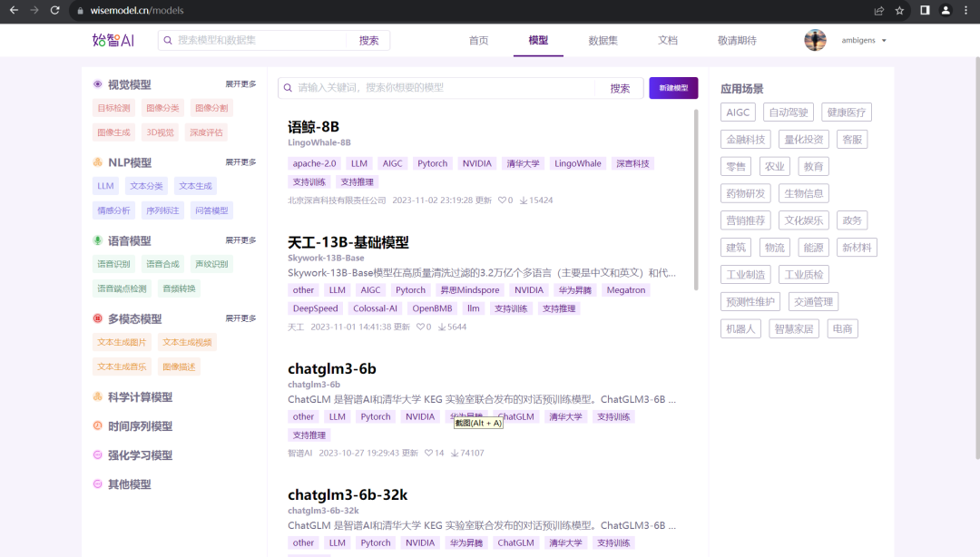Open the 语鲸-8B model
The width and height of the screenshot is (980, 557).
[313, 127]
